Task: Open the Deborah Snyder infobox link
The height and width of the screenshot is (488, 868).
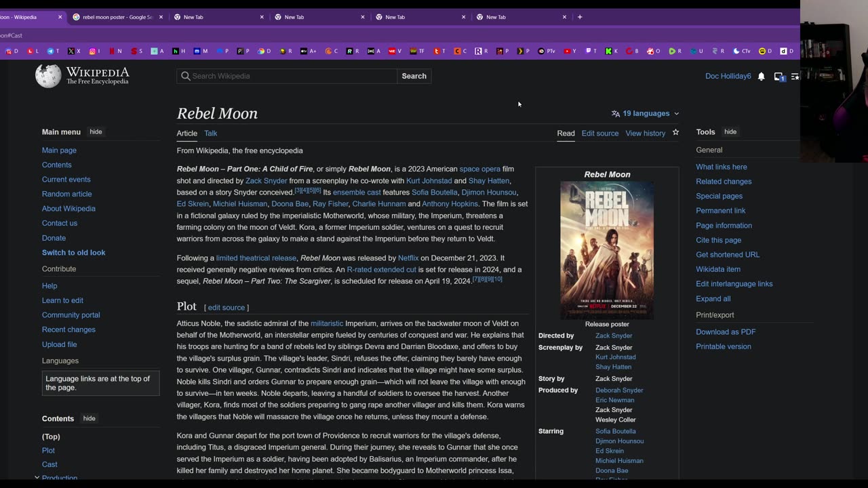Action: click(619, 390)
